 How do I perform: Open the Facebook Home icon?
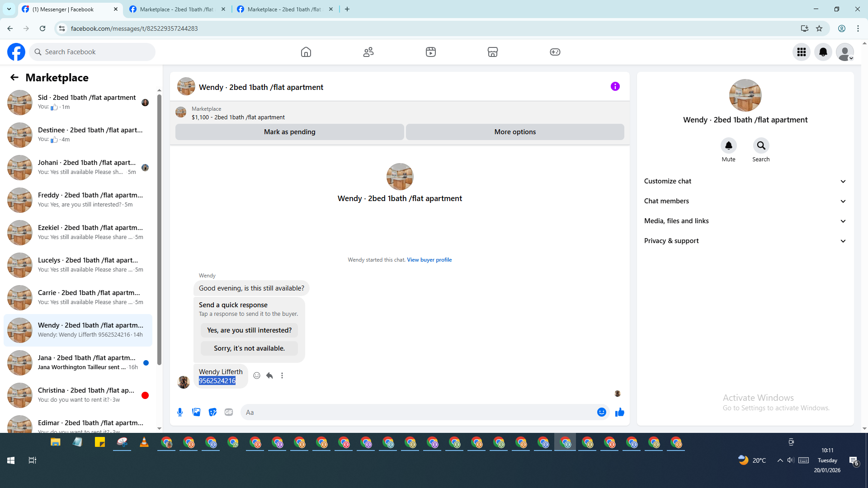point(306,52)
